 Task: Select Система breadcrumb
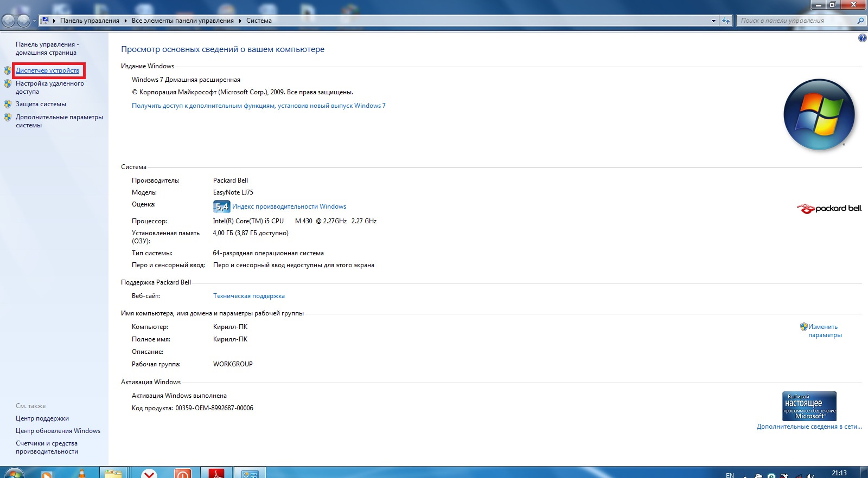tap(259, 21)
